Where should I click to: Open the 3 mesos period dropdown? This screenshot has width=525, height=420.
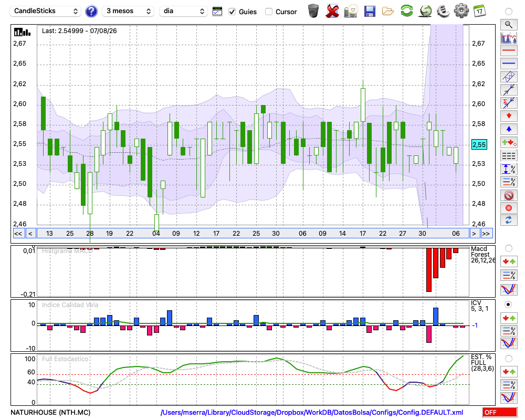pos(128,11)
